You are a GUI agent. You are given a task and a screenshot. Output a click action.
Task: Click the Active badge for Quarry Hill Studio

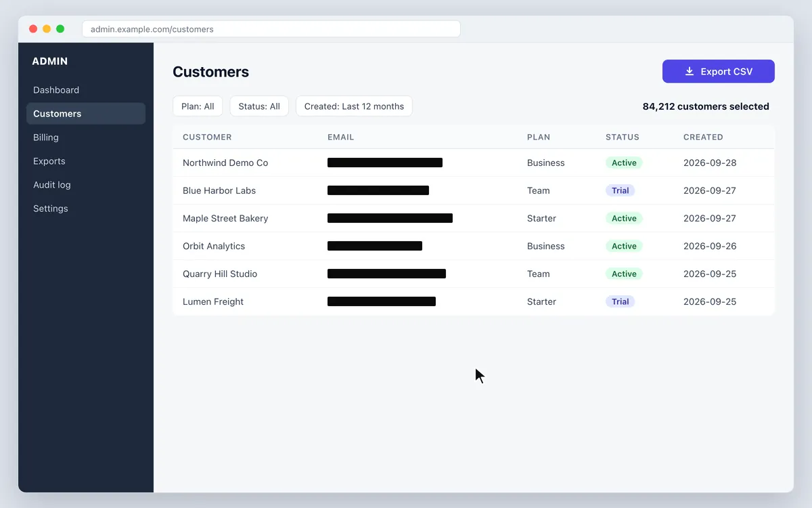624,274
